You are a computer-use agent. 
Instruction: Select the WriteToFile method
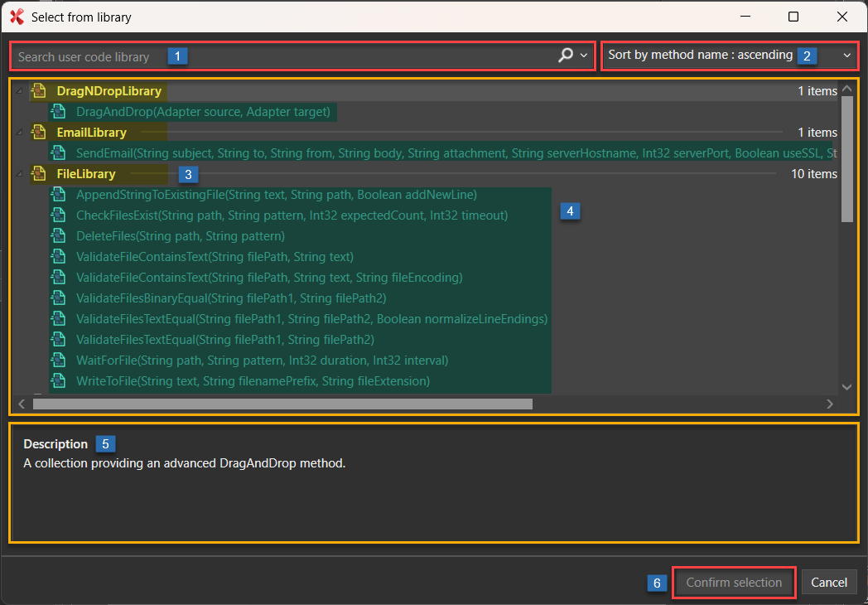pyautogui.click(x=253, y=380)
